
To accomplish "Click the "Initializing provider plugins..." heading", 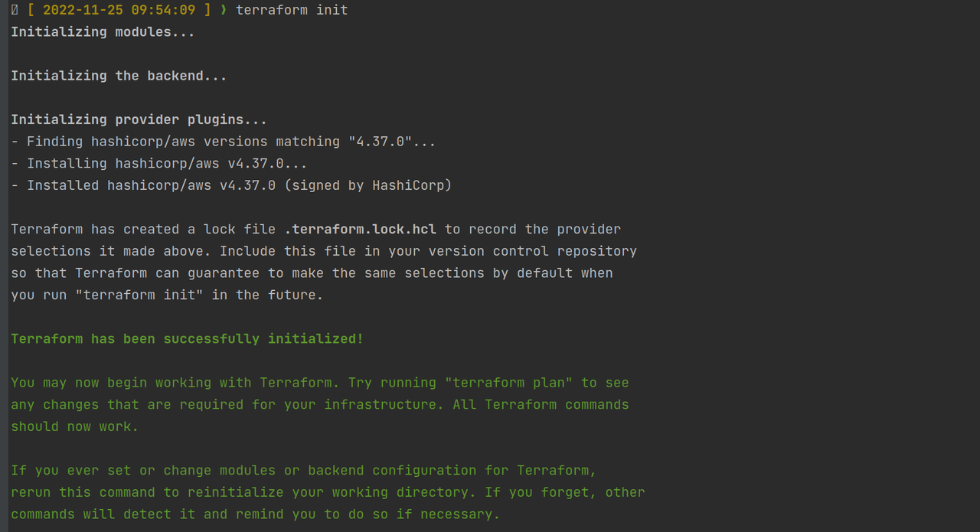I will pyautogui.click(x=139, y=119).
